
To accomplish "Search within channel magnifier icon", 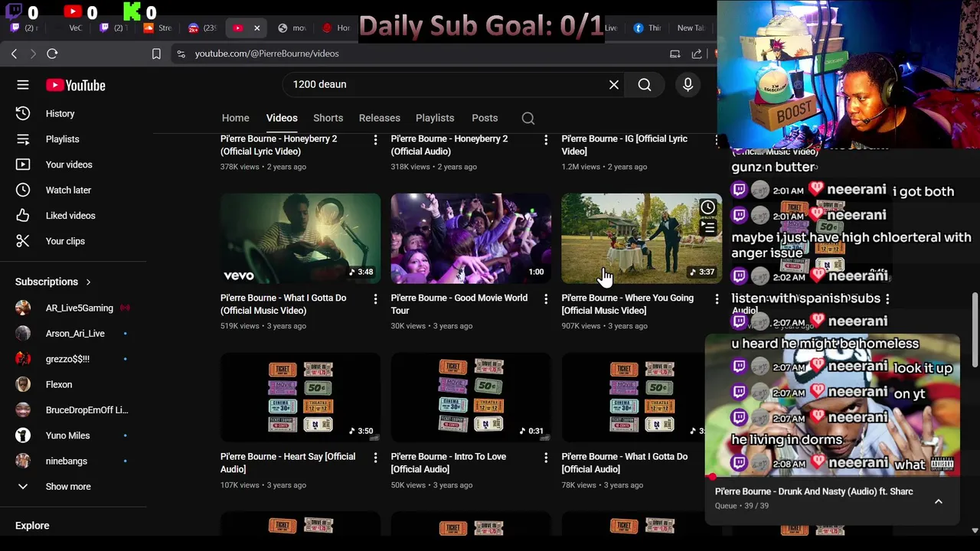I will [x=528, y=118].
